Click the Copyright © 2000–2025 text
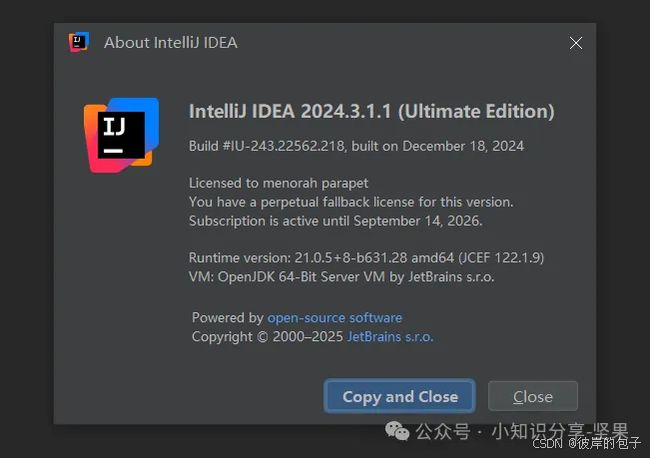The height and width of the screenshot is (458, 650). pyautogui.click(x=267, y=337)
